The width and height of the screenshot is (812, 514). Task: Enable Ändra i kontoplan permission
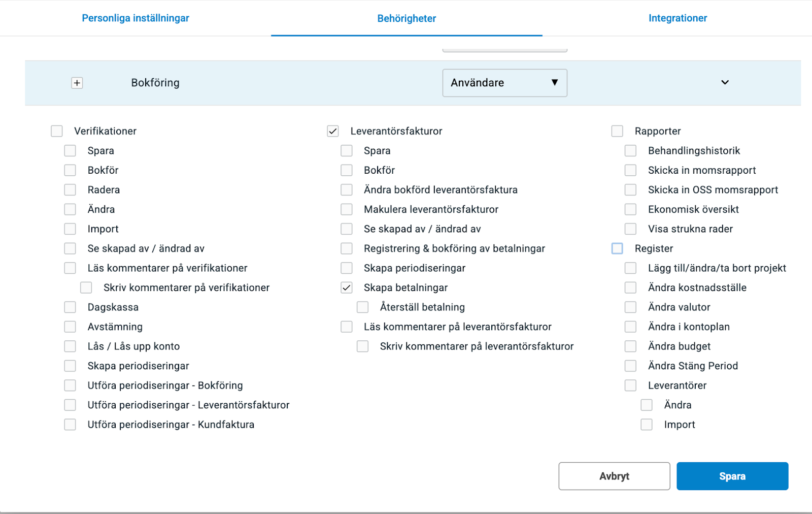(630, 327)
